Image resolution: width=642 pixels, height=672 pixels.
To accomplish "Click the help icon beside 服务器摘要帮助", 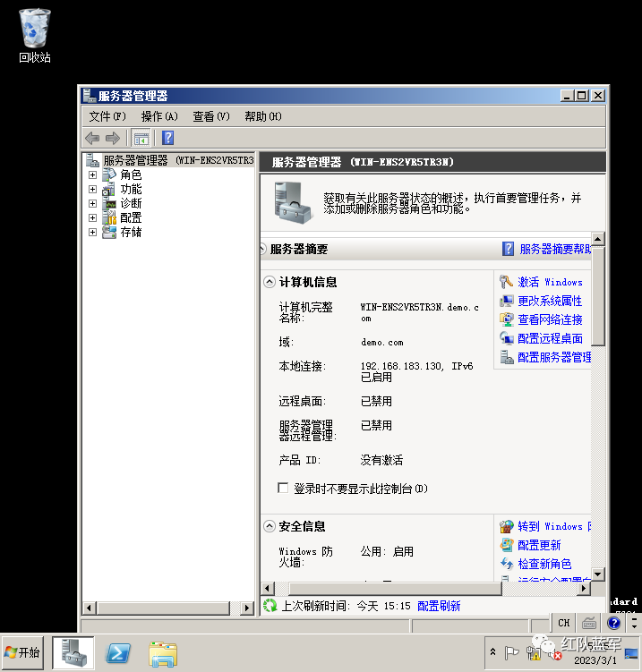I will tap(508, 249).
